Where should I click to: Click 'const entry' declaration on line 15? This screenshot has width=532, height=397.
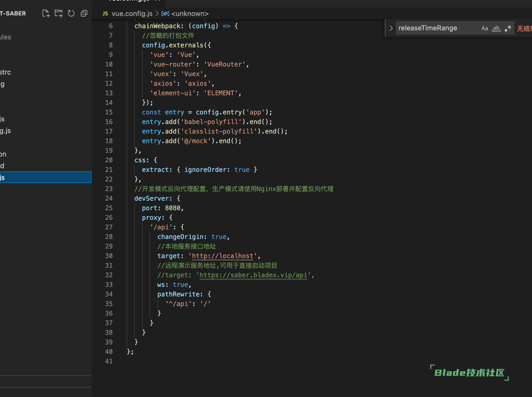coord(163,112)
